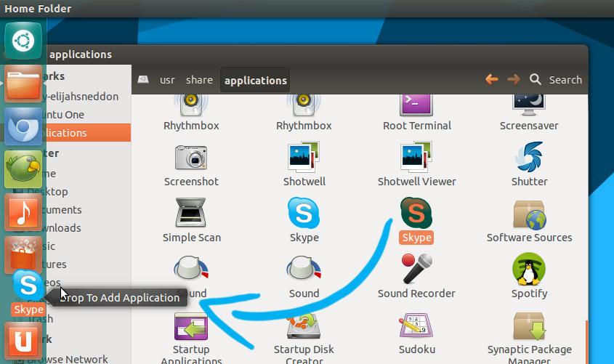The height and width of the screenshot is (364, 614).
Task: Navigate to share in the path bar
Action: 199,80
